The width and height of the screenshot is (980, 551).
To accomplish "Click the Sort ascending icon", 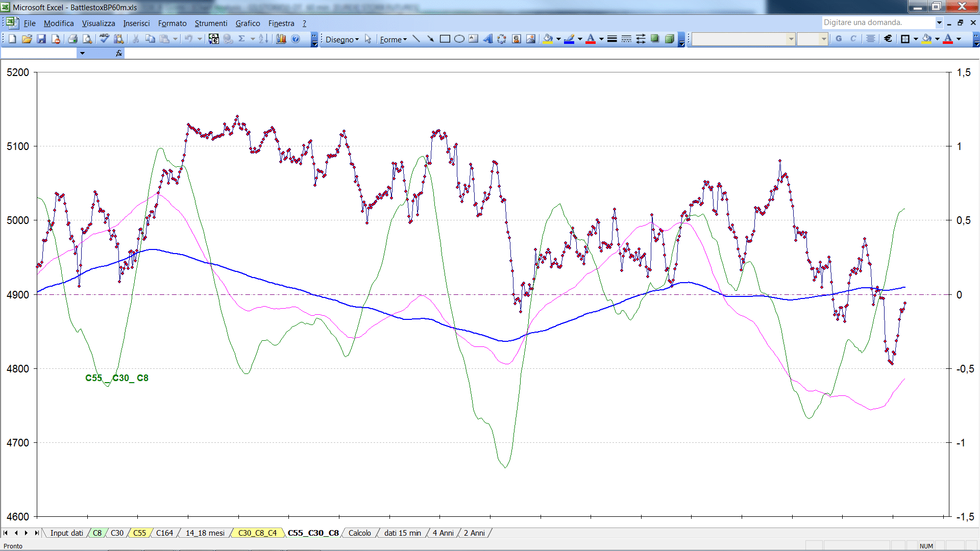I will (x=263, y=39).
